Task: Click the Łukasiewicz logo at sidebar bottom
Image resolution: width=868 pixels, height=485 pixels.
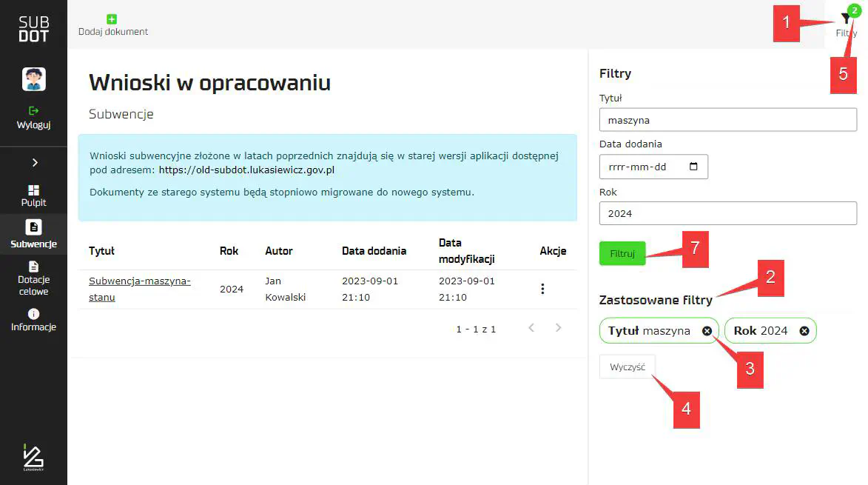Action: (x=33, y=457)
